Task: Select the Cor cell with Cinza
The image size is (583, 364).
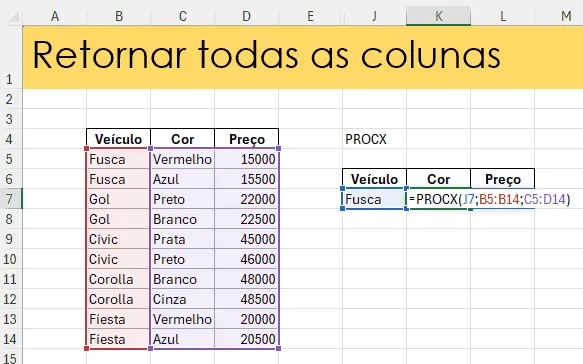Action: coord(183,299)
